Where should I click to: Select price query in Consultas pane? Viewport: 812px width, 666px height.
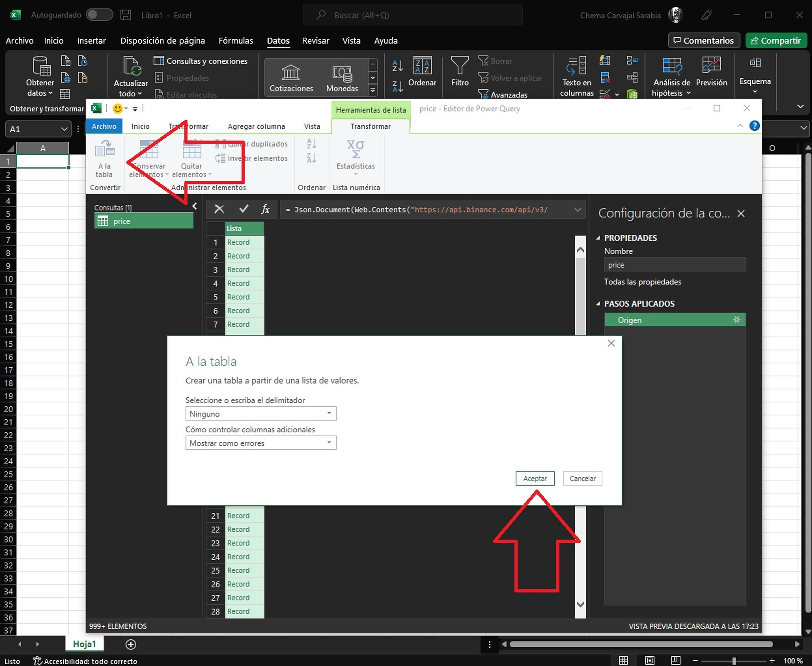[x=144, y=221]
